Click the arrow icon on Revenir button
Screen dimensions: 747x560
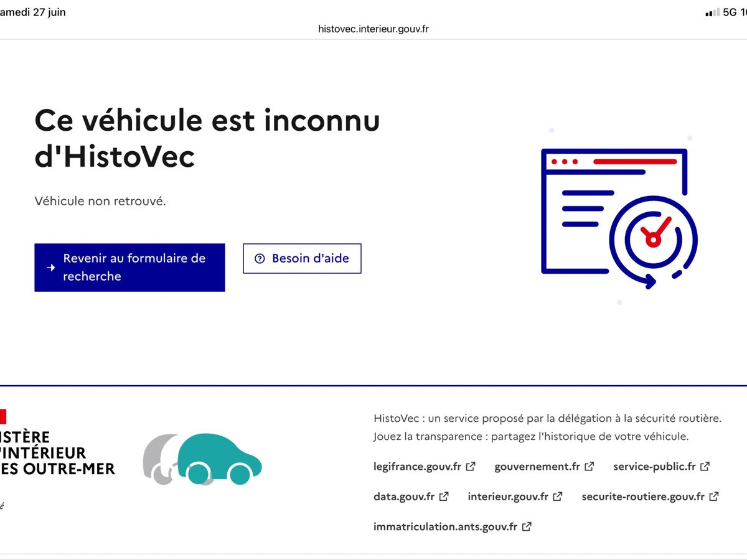(51, 268)
